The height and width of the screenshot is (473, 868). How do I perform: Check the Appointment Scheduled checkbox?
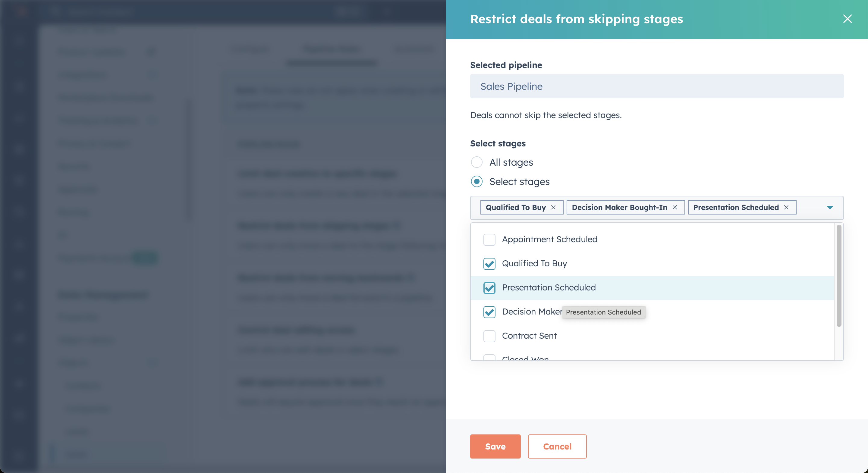(x=489, y=240)
